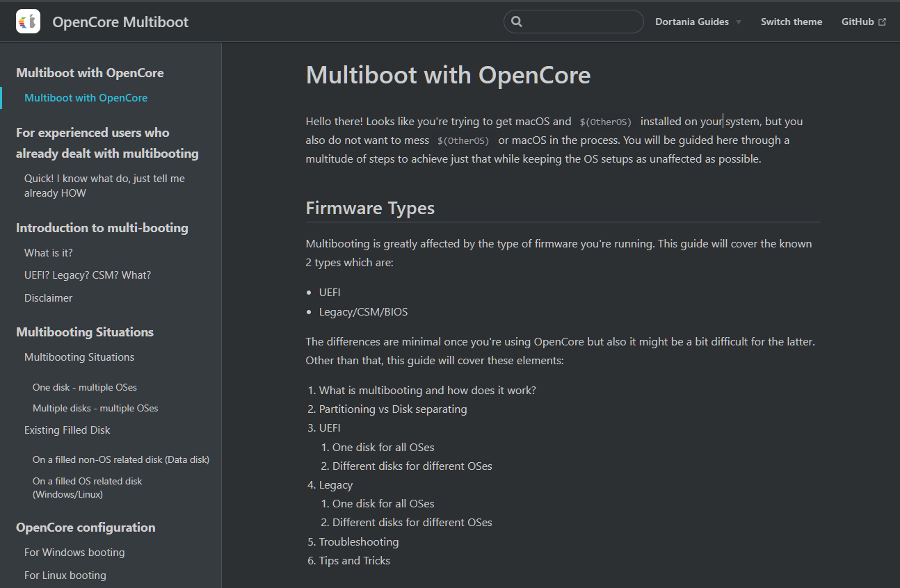Click the Firmware Types heading
This screenshot has width=900, height=588.
(370, 208)
